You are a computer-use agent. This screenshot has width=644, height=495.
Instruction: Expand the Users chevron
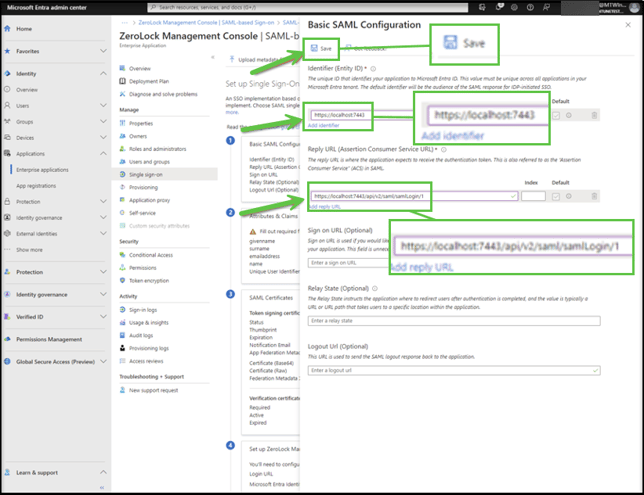[x=103, y=106]
